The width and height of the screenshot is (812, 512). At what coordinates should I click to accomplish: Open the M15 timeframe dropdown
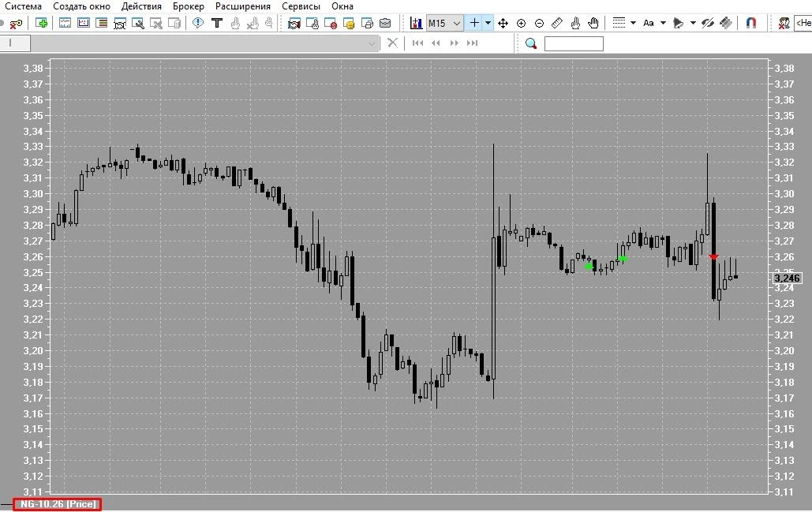click(445, 24)
